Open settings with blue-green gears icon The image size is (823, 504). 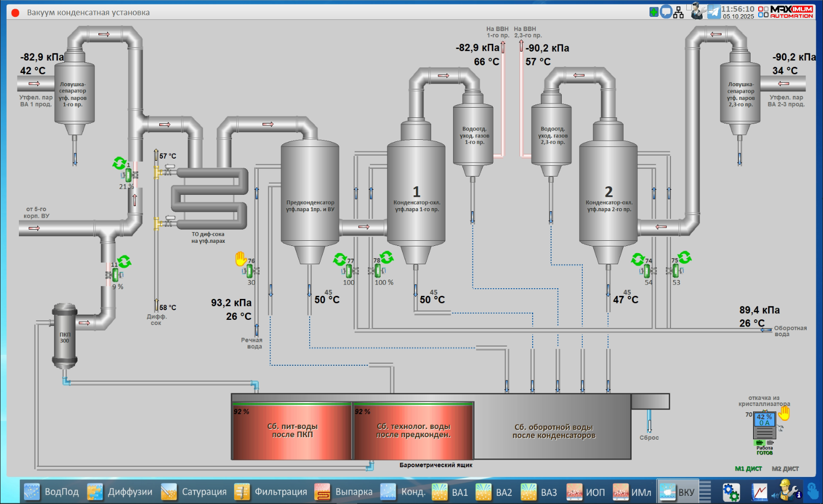point(731,492)
